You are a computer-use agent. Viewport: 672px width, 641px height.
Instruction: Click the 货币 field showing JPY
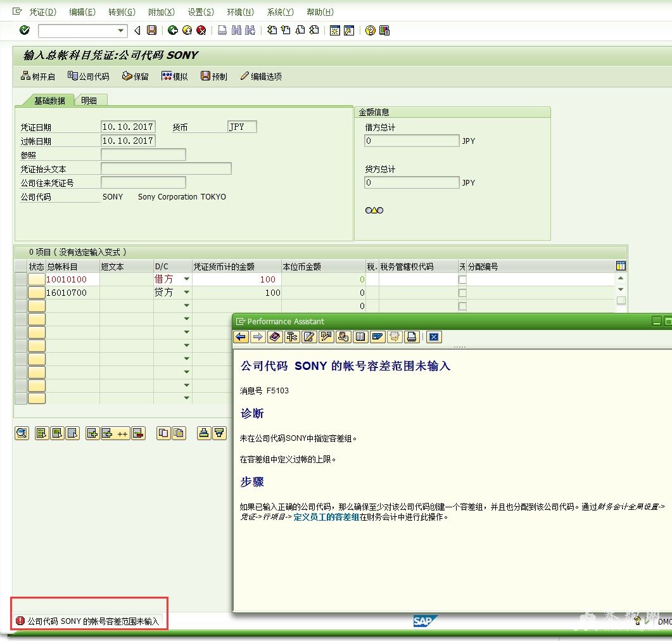point(242,127)
